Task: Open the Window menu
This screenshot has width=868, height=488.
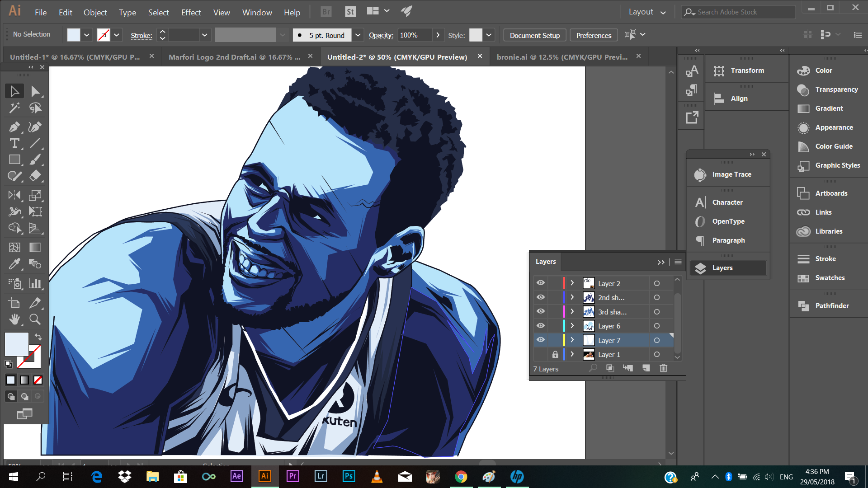Action: pos(257,12)
